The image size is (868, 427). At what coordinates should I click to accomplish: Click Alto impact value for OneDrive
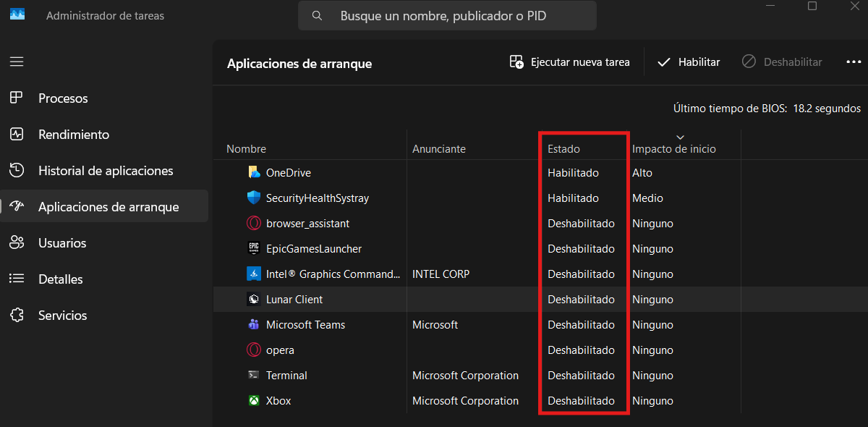pyautogui.click(x=642, y=172)
